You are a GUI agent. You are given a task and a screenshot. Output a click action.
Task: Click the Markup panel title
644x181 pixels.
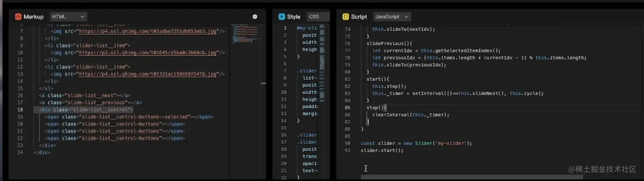[x=34, y=17]
